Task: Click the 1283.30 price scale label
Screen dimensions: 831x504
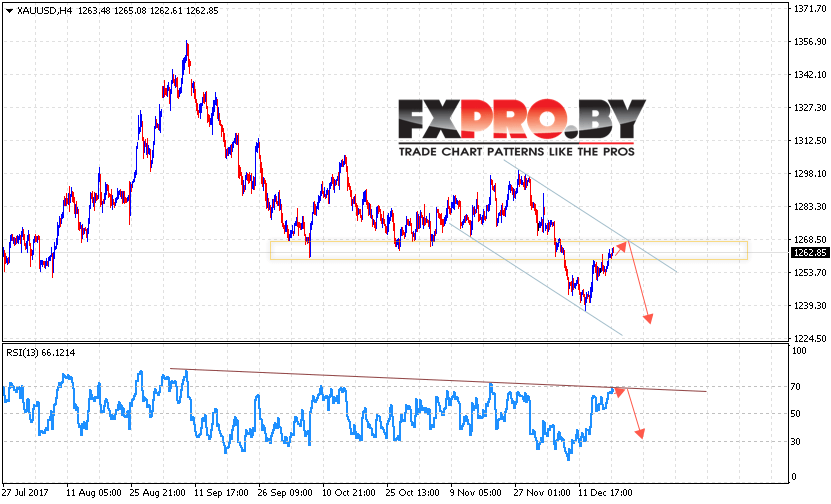Action: tap(809, 206)
